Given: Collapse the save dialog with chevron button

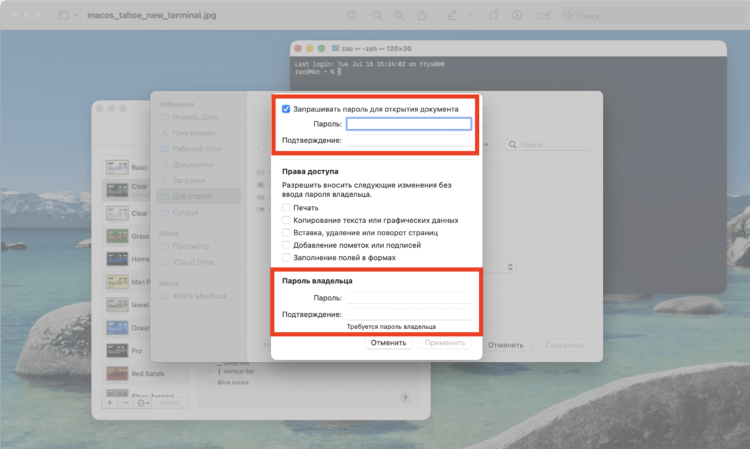Looking at the screenshot, I should (486, 144).
